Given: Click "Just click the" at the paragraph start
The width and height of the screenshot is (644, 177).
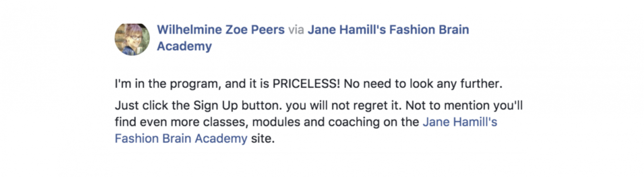Looking at the screenshot, I should [152, 106].
